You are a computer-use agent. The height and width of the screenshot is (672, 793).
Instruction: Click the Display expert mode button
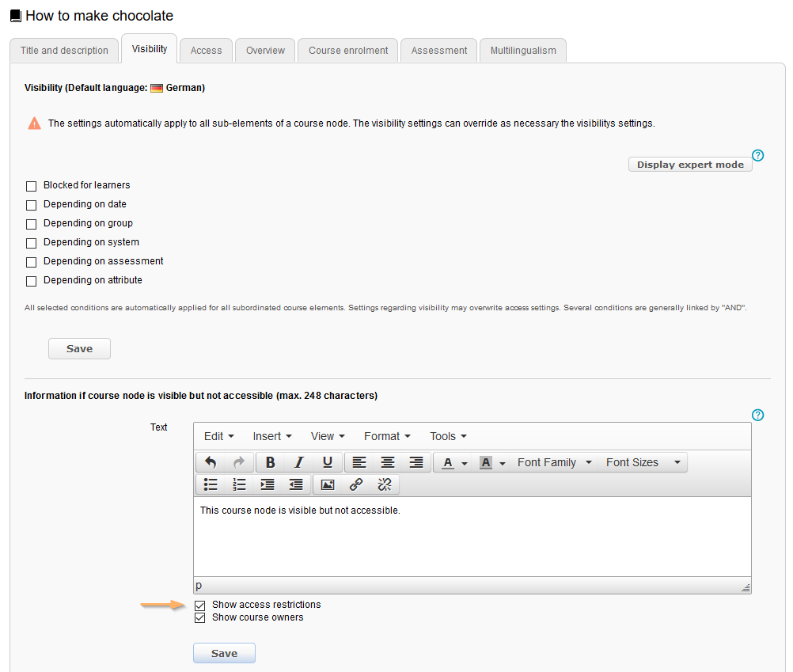pos(690,165)
